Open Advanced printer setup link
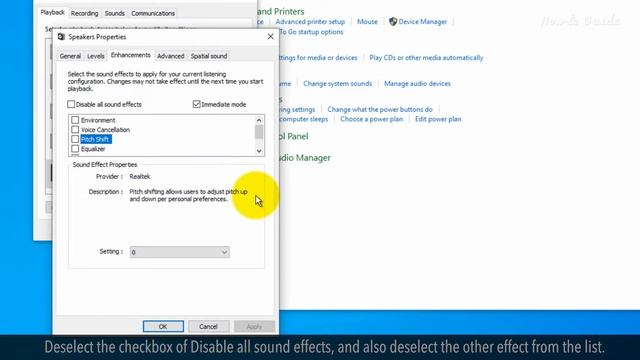Image resolution: width=640 pixels, height=360 pixels. [x=310, y=22]
